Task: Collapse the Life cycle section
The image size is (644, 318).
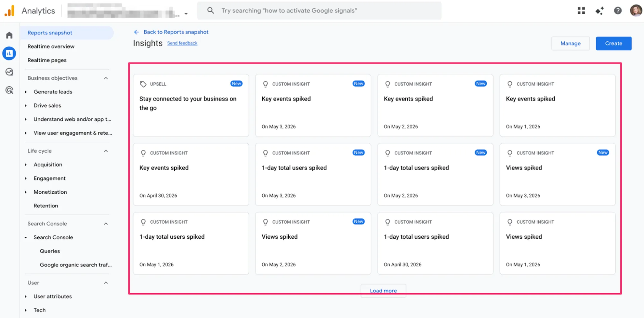Action: pos(106,151)
